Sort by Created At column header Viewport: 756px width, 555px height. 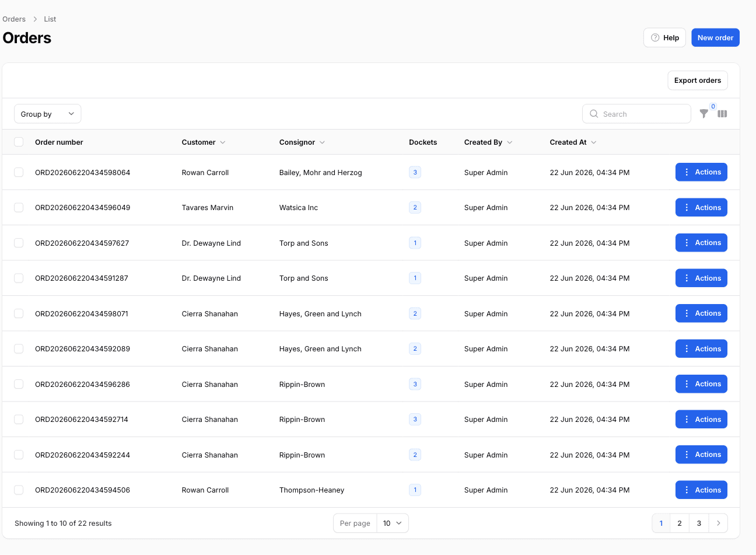573,142
